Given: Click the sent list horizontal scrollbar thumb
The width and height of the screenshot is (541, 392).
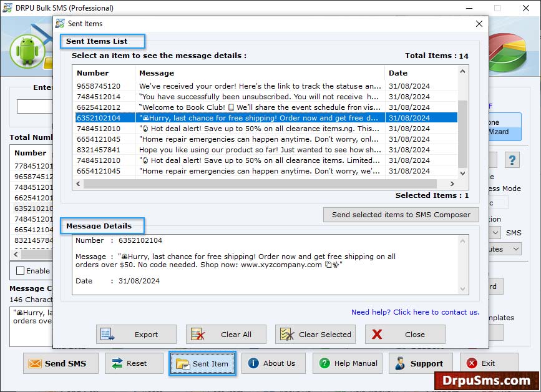Looking at the screenshot, I should (x=260, y=184).
